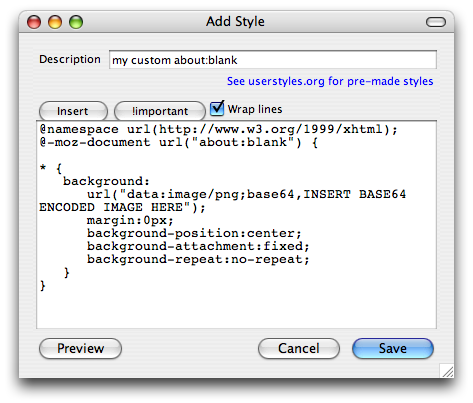Screen dimensions: 473x403
Task: Click the Insert button
Action: click(x=73, y=111)
